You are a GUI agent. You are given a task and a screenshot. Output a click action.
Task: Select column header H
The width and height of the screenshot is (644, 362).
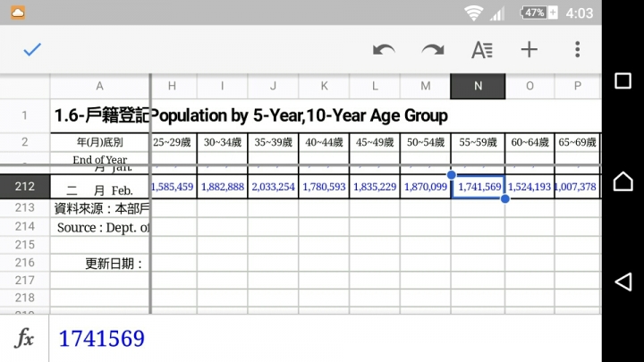click(x=173, y=86)
